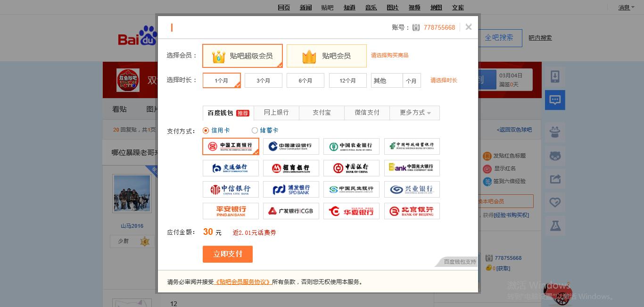Switch to the 微信支付 payment tab
This screenshot has height=307, width=644.
click(x=367, y=113)
